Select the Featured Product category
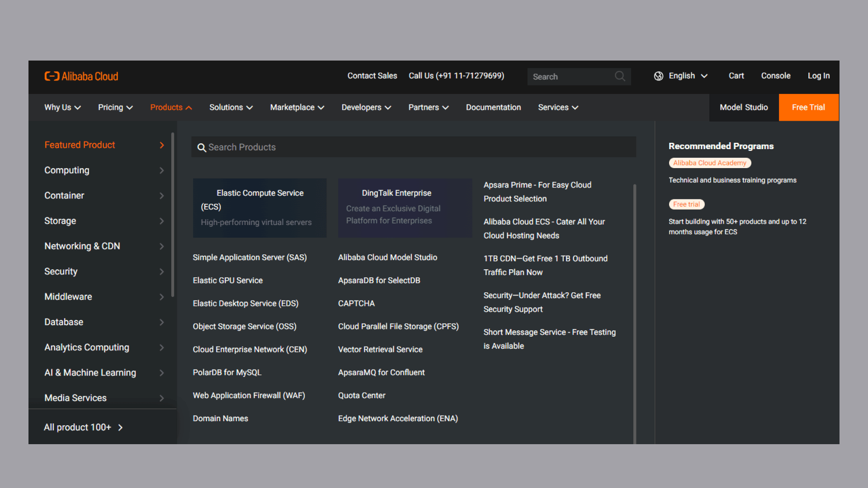The width and height of the screenshot is (868, 488). (x=104, y=145)
